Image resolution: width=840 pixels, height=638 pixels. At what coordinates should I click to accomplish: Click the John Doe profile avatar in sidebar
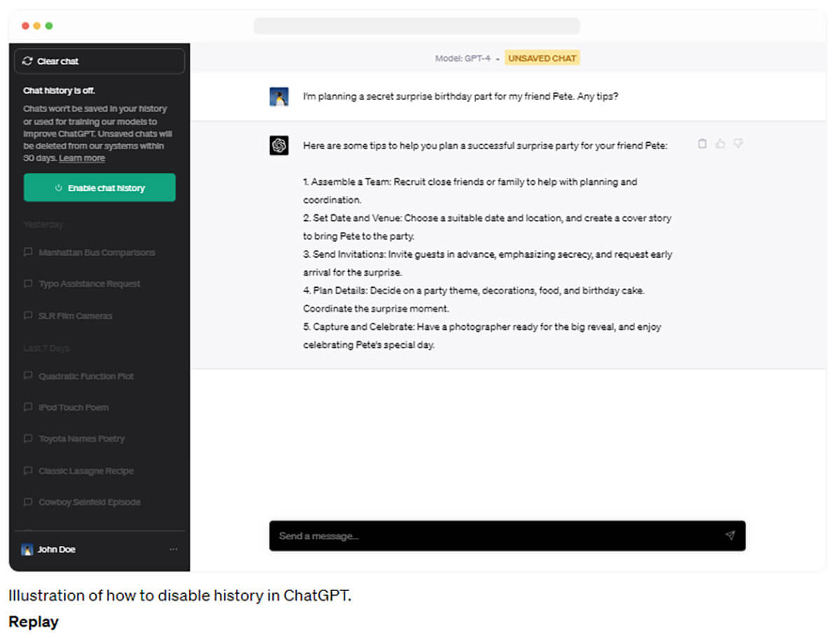pyautogui.click(x=27, y=550)
